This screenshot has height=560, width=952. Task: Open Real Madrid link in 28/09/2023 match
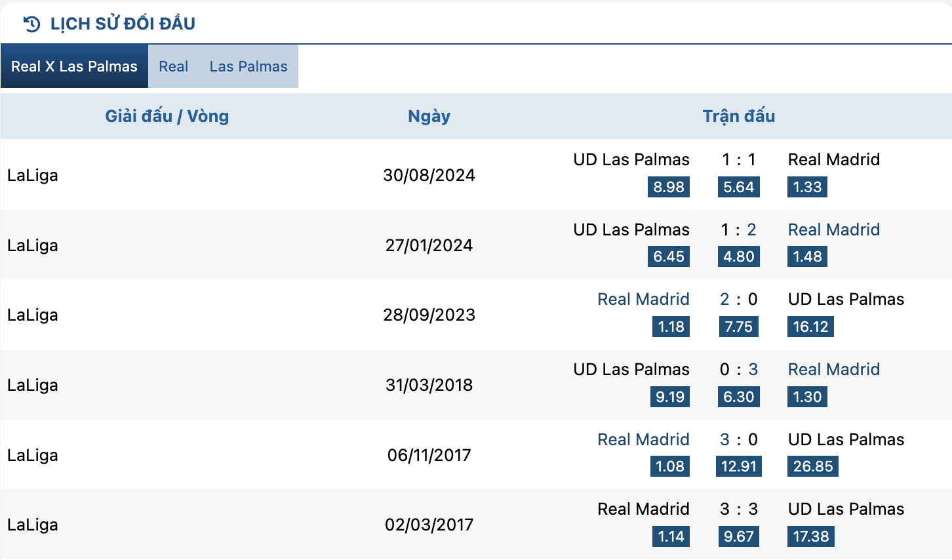point(643,299)
